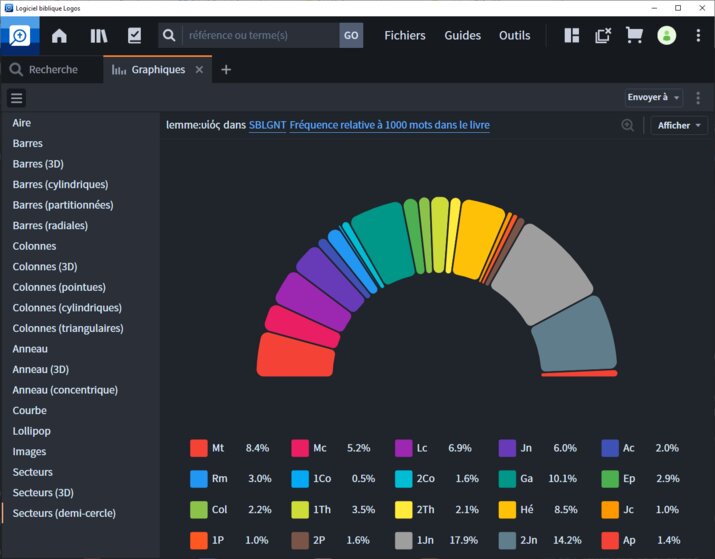This screenshot has height=559, width=715.
Task: Select the Courbe chart type
Action: (x=30, y=410)
